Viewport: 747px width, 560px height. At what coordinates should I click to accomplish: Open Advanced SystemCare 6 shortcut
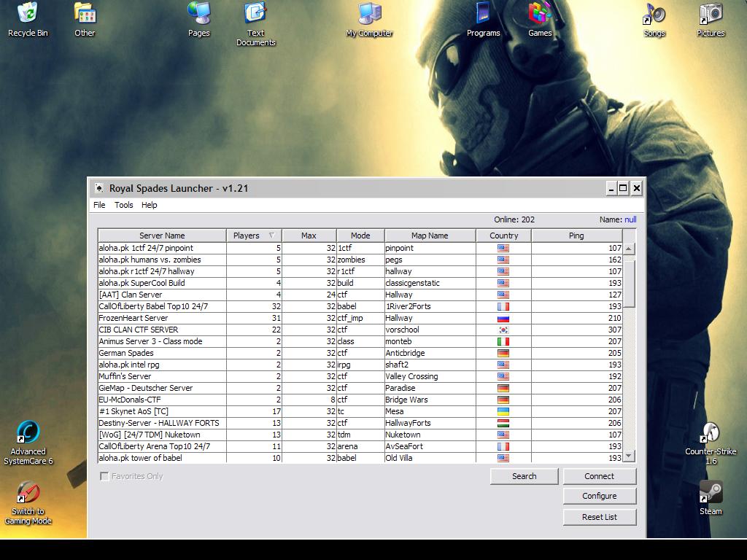(x=28, y=433)
